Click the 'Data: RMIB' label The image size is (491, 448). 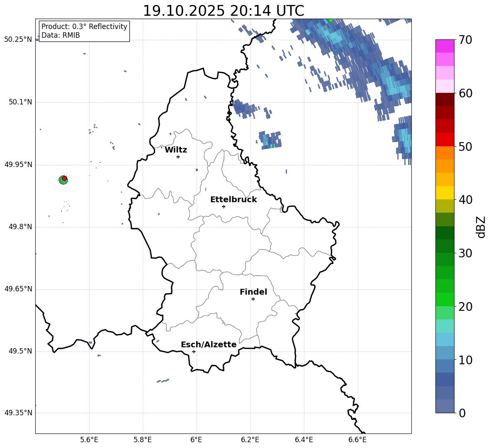point(61,35)
